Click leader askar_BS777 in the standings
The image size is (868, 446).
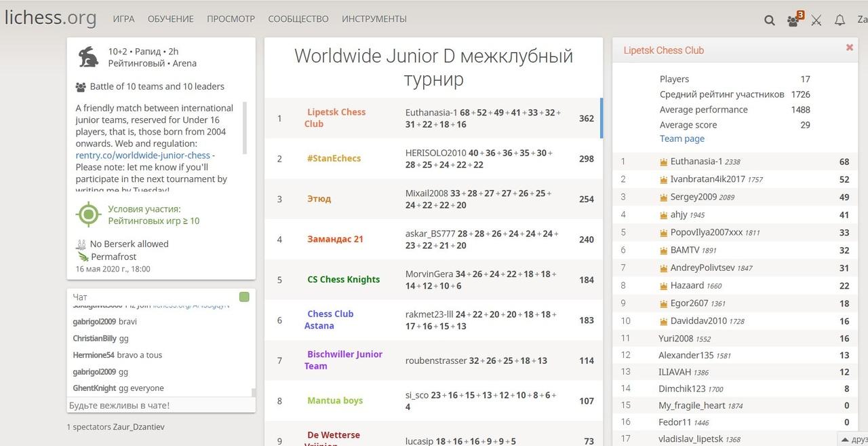(430, 234)
